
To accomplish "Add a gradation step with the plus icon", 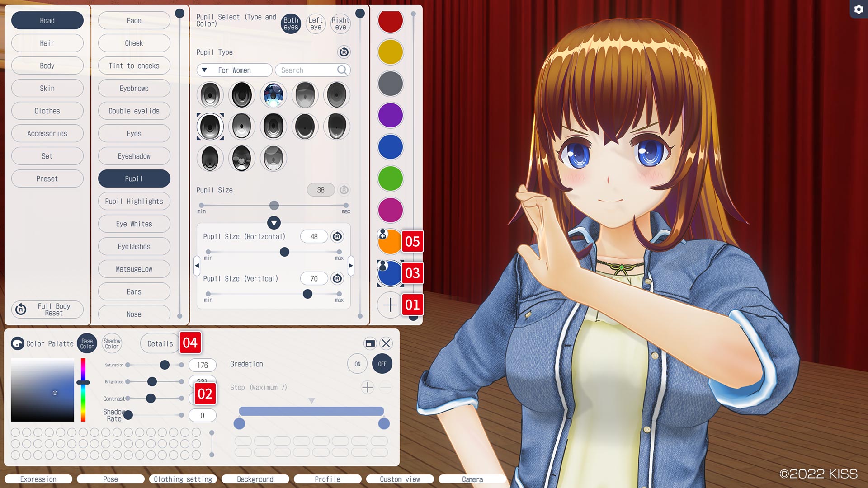I will 367,387.
